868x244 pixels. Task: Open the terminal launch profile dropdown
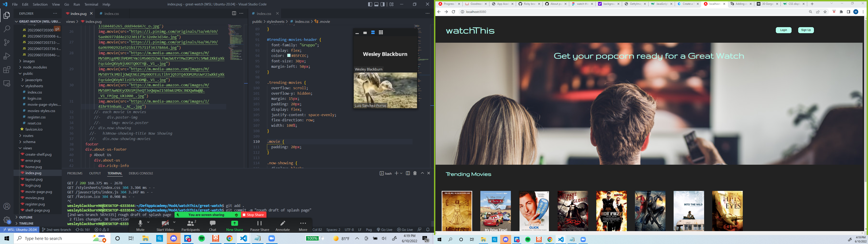pyautogui.click(x=401, y=173)
